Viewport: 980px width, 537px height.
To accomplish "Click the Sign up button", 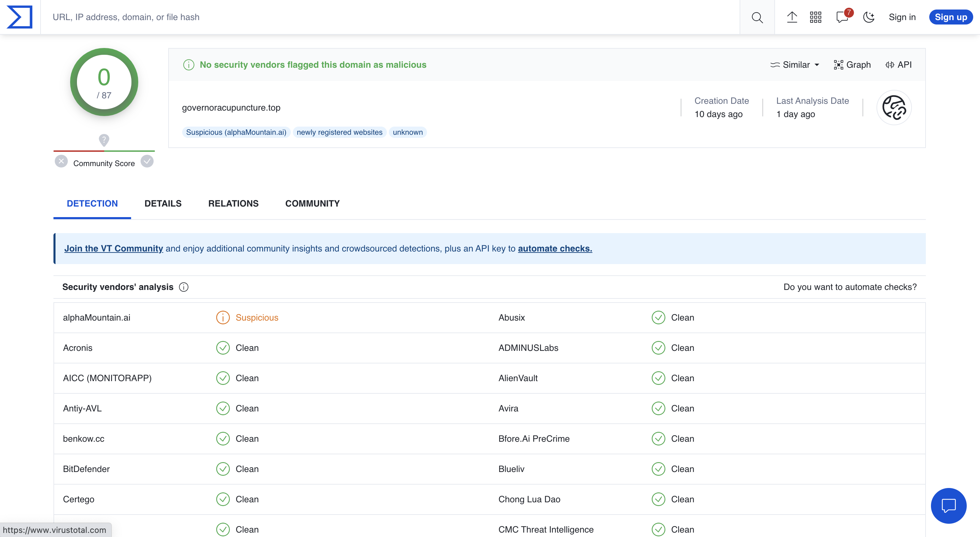I will click(x=951, y=17).
